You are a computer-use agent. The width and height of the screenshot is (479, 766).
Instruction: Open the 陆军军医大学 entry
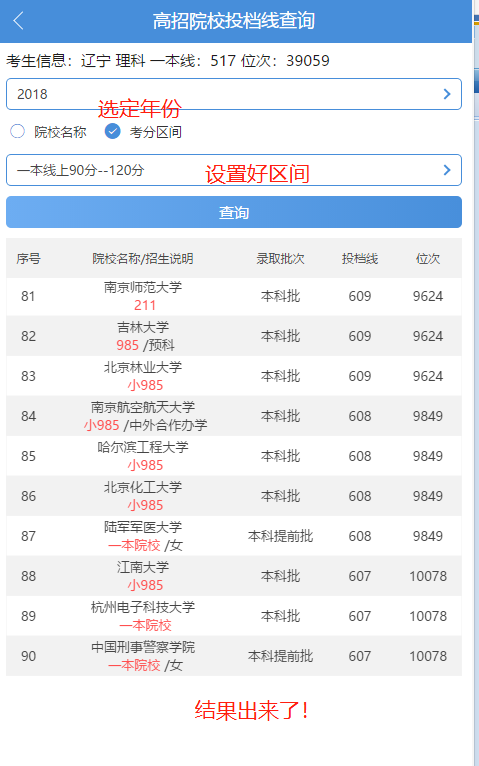tap(234, 536)
